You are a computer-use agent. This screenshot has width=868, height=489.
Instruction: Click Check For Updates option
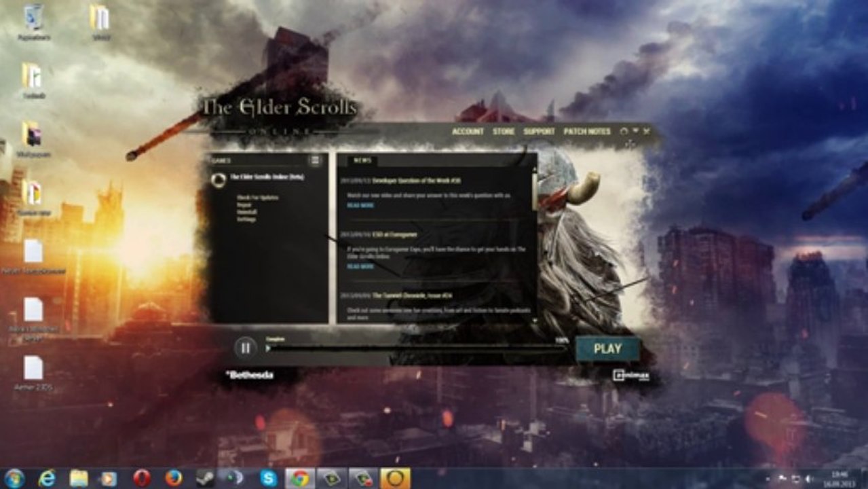tap(257, 198)
